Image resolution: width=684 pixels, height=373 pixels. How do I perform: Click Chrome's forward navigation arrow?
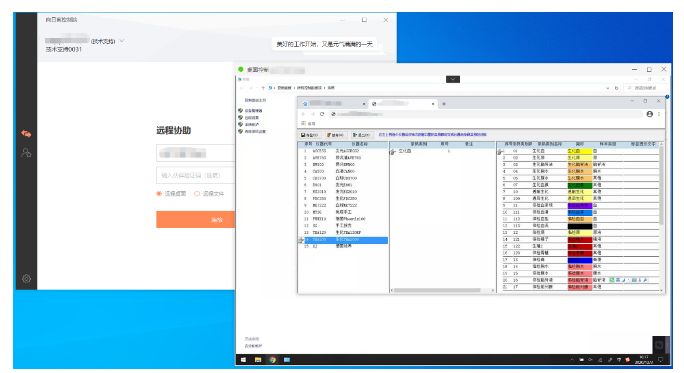(x=313, y=114)
